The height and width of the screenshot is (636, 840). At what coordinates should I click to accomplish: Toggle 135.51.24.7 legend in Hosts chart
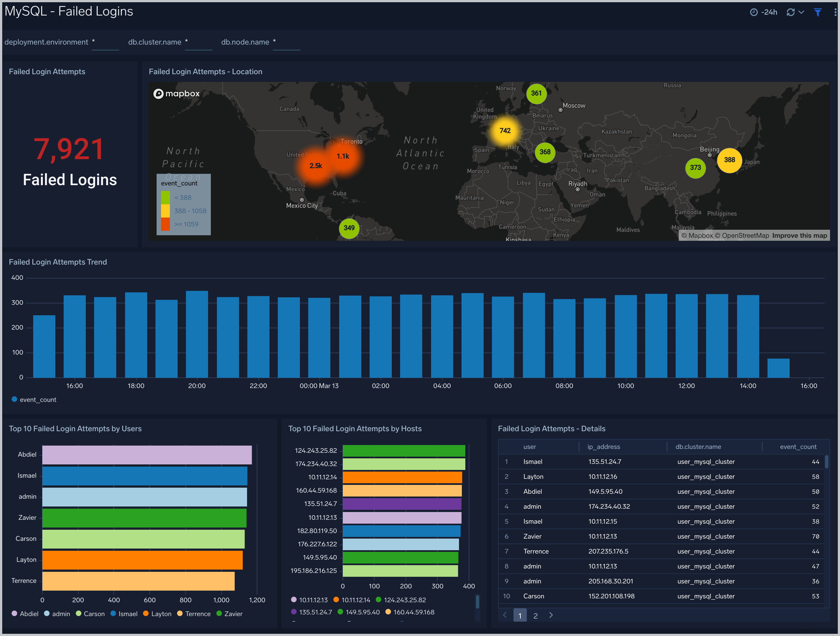pyautogui.click(x=311, y=612)
